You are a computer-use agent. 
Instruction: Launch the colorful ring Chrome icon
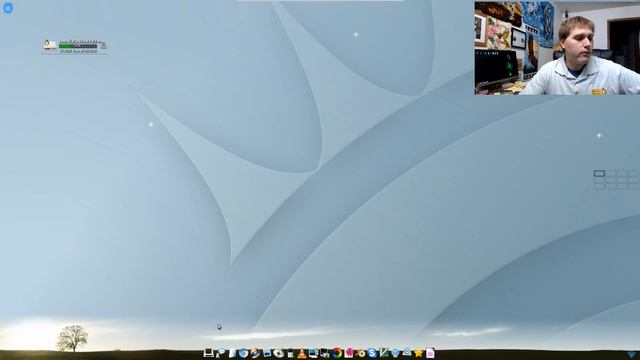click(x=337, y=353)
